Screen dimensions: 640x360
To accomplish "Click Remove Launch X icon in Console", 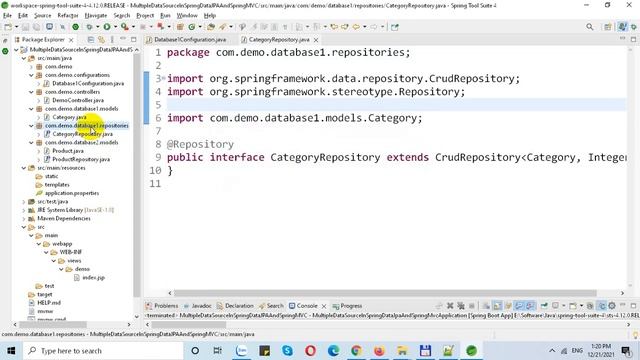I will pos(450,306).
